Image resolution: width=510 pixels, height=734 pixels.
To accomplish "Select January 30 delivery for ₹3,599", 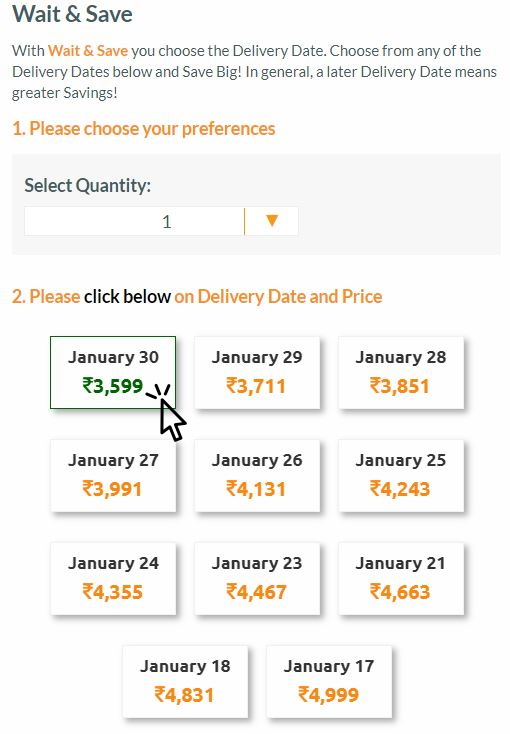I will [x=113, y=372].
